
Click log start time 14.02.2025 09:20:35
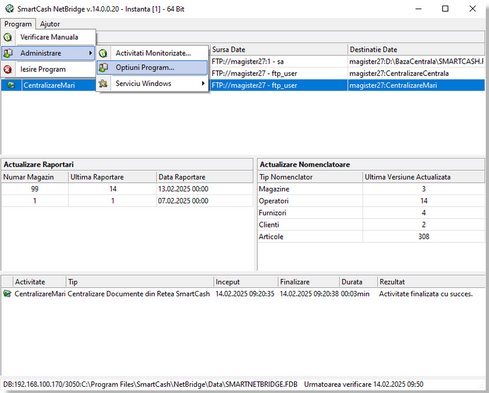(245, 294)
